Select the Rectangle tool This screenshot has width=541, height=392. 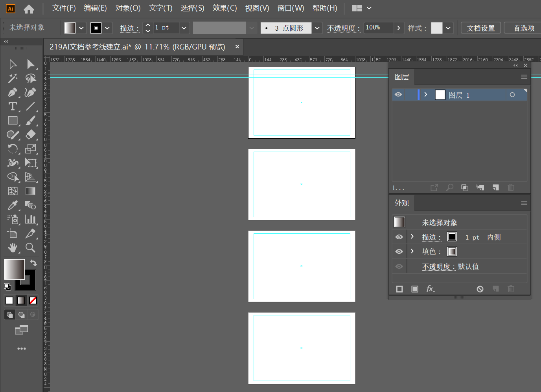[13, 121]
